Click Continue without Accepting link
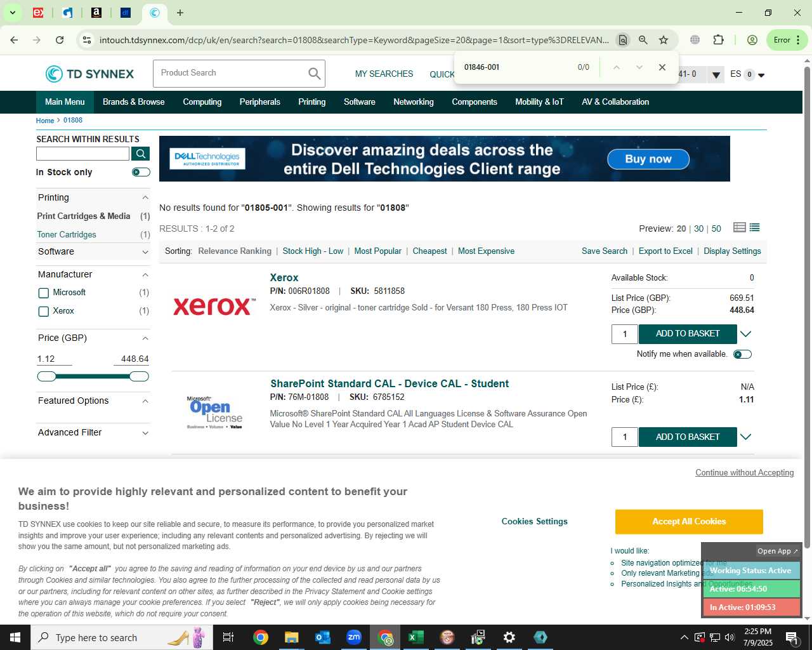 (x=745, y=473)
